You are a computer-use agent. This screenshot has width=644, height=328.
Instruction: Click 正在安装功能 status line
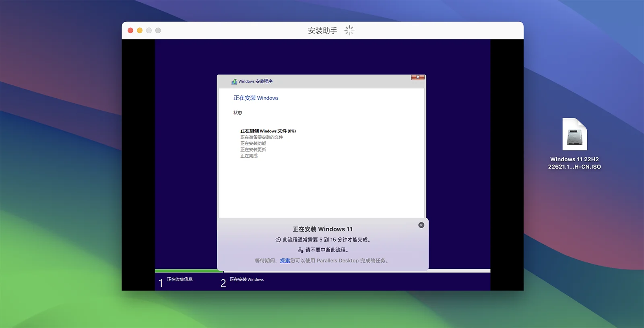[x=253, y=143]
